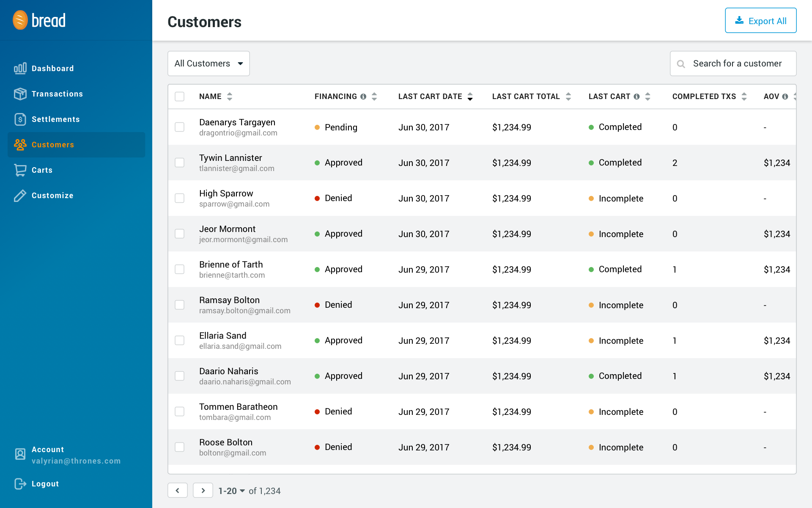This screenshot has width=812, height=508.
Task: Check the checkbox for Tywin Lannister
Action: [x=180, y=163]
